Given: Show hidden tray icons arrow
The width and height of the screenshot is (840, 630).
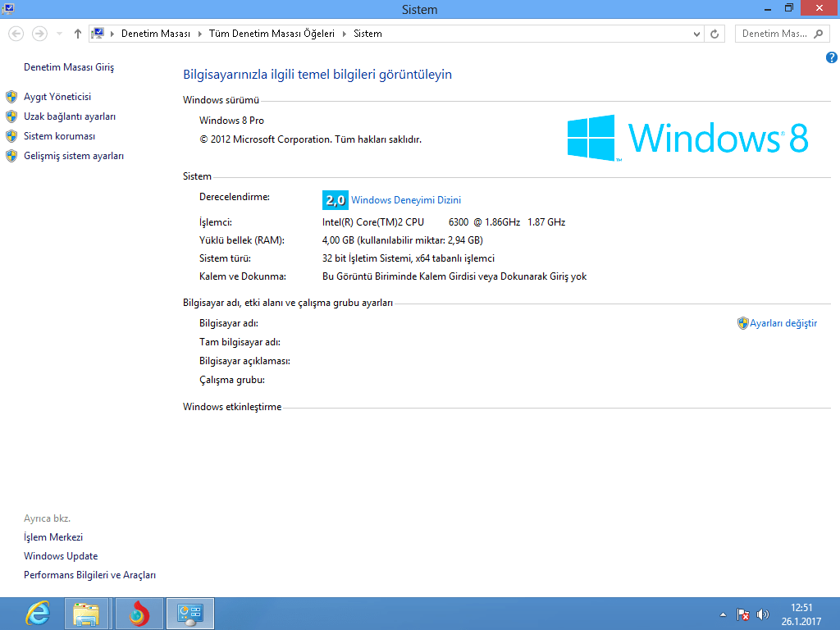Looking at the screenshot, I should [x=723, y=614].
